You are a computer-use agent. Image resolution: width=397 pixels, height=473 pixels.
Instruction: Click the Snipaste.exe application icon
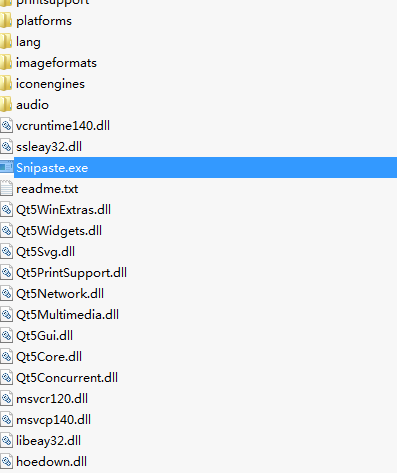[6, 167]
